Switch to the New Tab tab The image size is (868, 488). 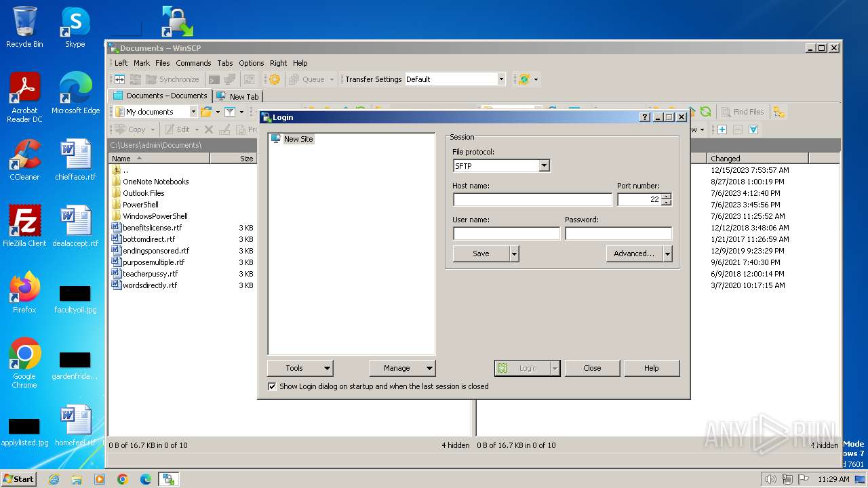click(x=237, y=96)
